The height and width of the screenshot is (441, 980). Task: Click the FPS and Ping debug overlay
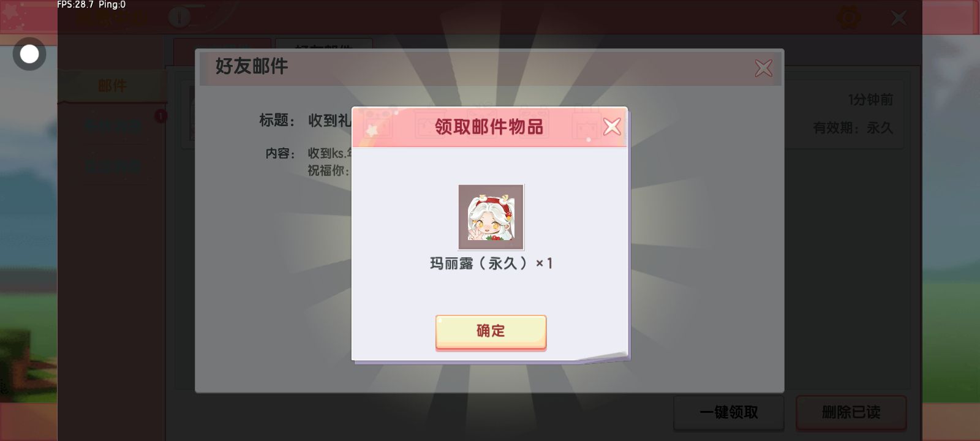(x=91, y=5)
